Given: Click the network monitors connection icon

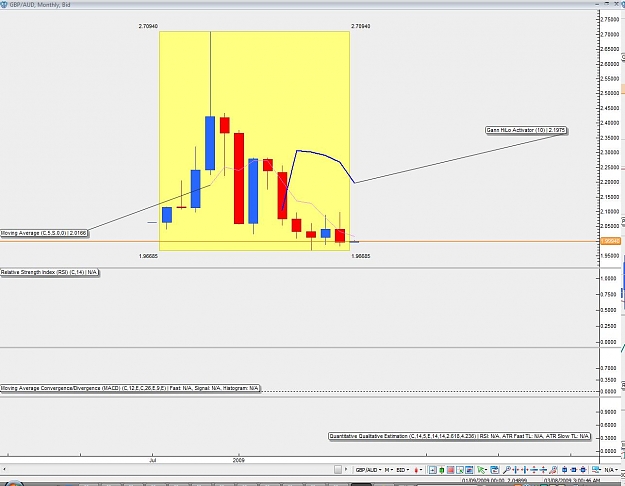Looking at the screenshot, I should 596,470.
